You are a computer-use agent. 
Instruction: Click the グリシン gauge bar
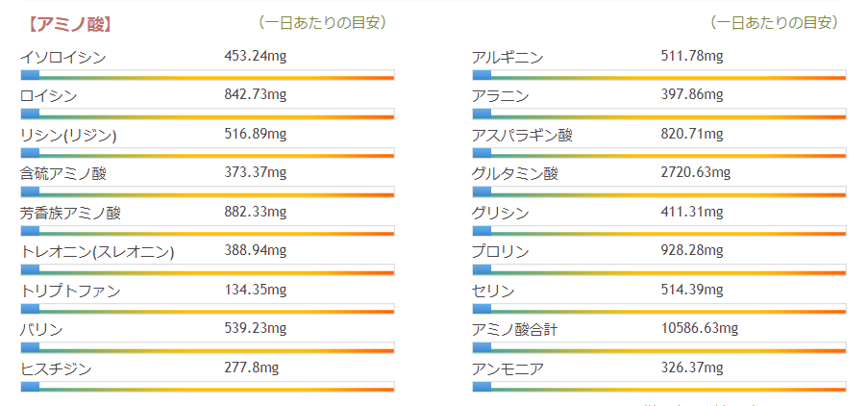click(x=659, y=232)
